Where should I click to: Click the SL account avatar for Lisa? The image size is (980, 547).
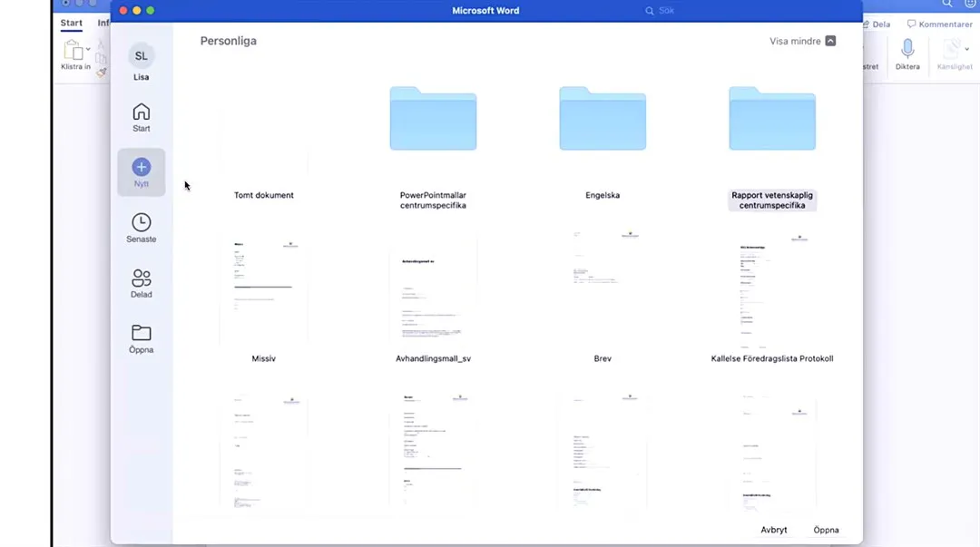[x=141, y=56]
